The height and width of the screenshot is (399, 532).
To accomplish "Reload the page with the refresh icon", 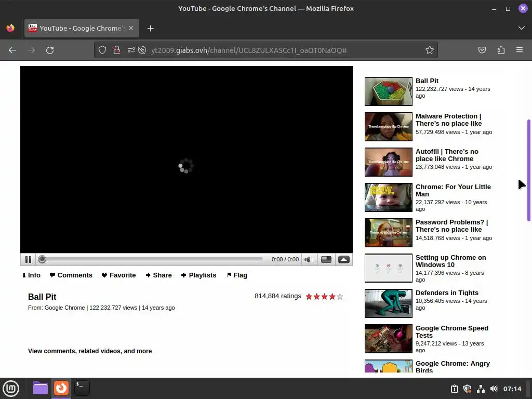I will [x=50, y=50].
